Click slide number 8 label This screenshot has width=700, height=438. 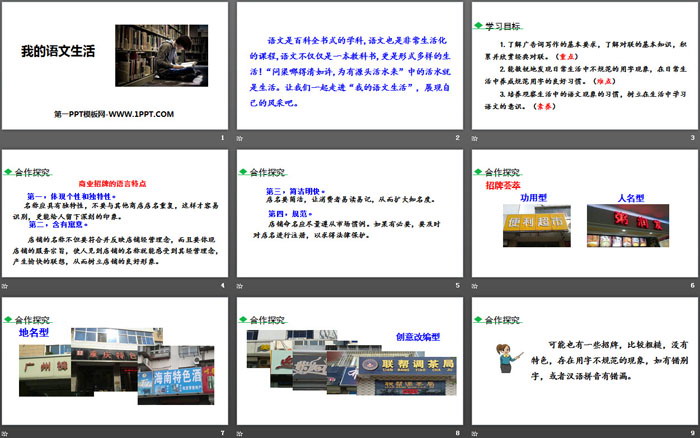pos(457,433)
